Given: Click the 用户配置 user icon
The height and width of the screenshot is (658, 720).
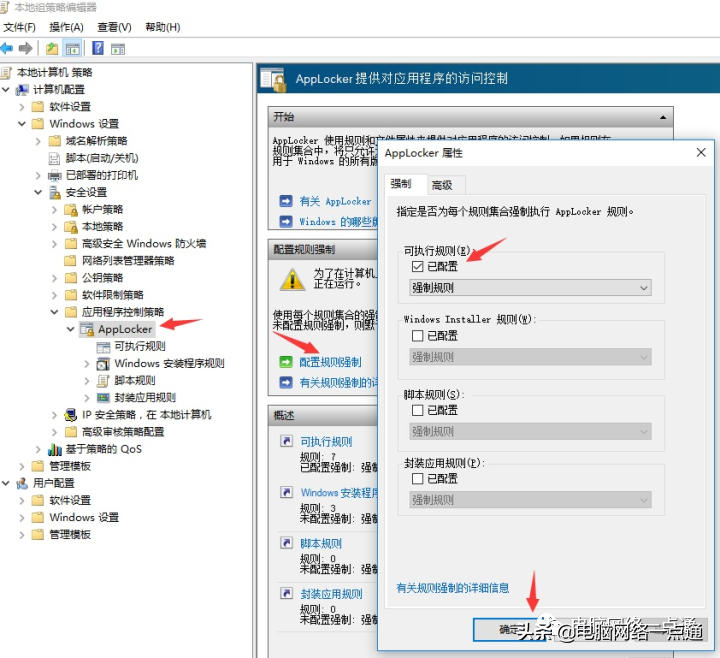Looking at the screenshot, I should [x=22, y=483].
